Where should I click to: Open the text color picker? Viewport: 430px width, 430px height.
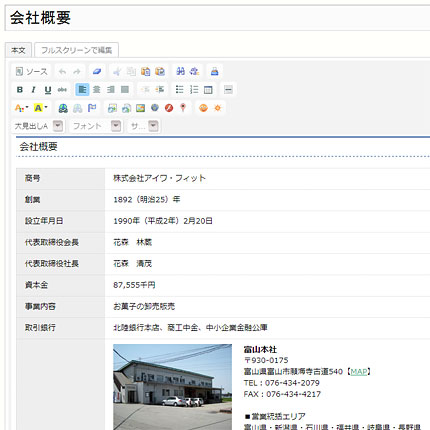22,108
